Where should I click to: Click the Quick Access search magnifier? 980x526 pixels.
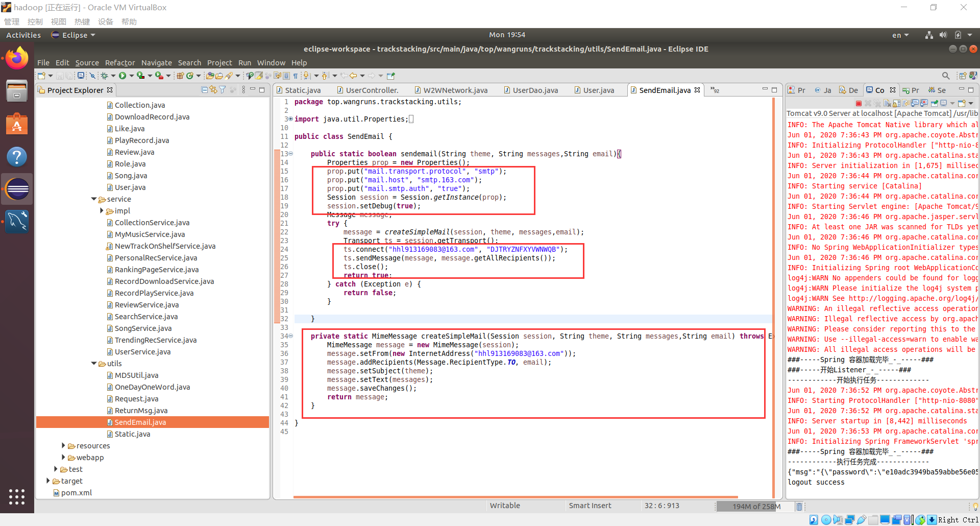pos(946,76)
